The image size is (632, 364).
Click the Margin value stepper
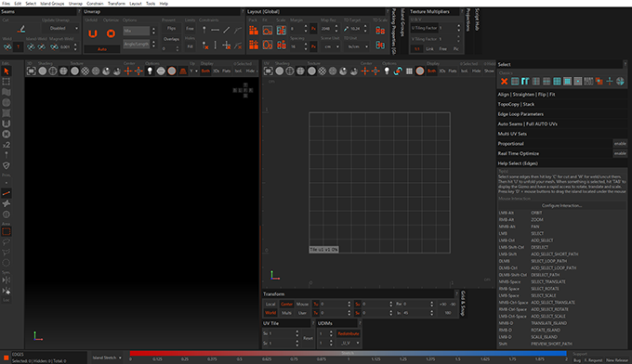[306, 29]
